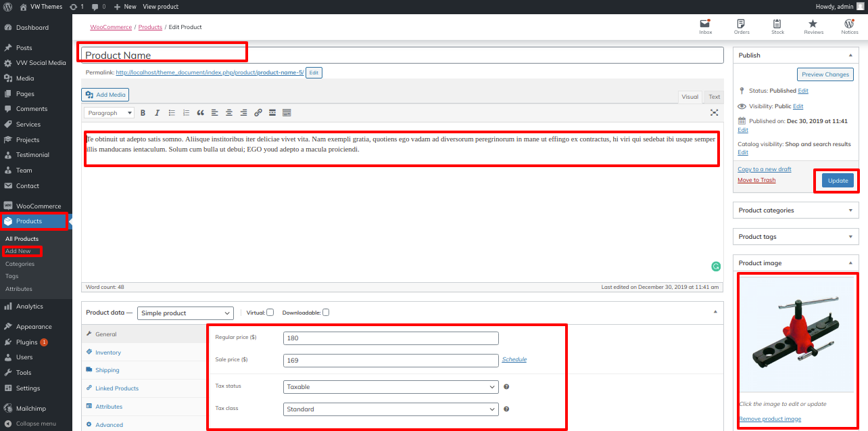Click the italic formatting icon
Image resolution: width=868 pixels, height=431 pixels.
157,113
